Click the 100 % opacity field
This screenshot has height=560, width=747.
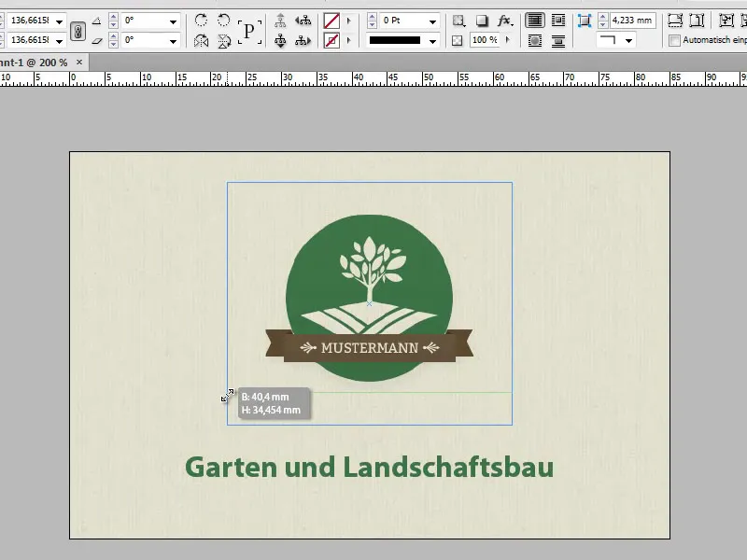pyautogui.click(x=485, y=40)
